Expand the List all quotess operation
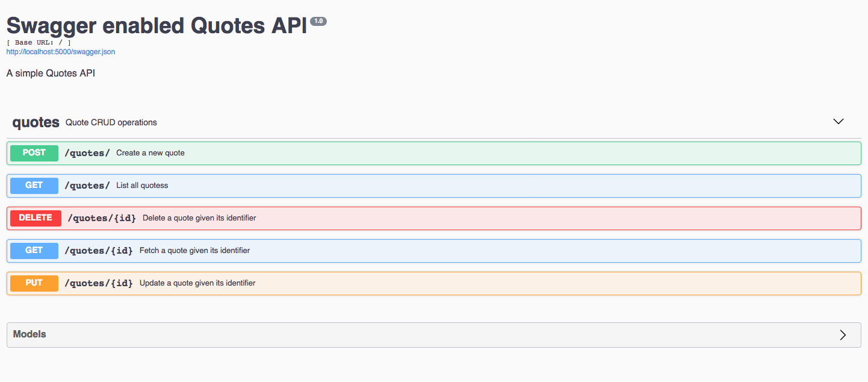 (x=142, y=186)
